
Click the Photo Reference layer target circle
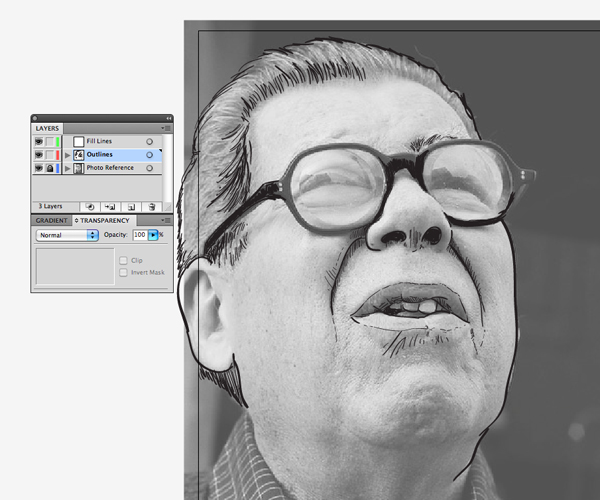[x=149, y=168]
